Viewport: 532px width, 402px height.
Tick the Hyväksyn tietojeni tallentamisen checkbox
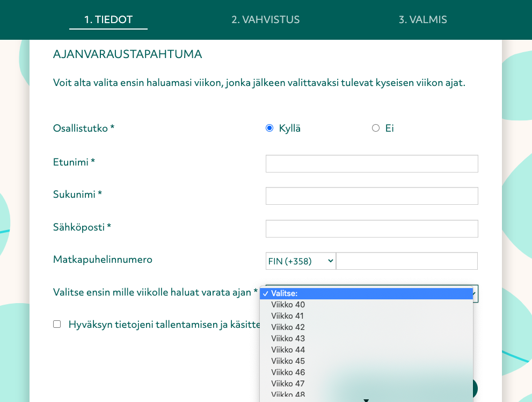[57, 324]
